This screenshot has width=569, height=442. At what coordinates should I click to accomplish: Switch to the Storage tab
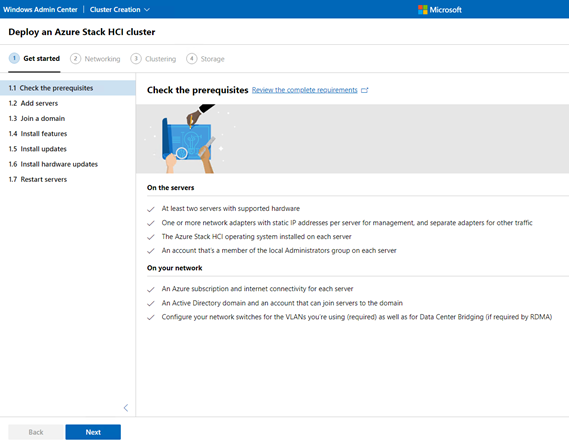pos(213,59)
